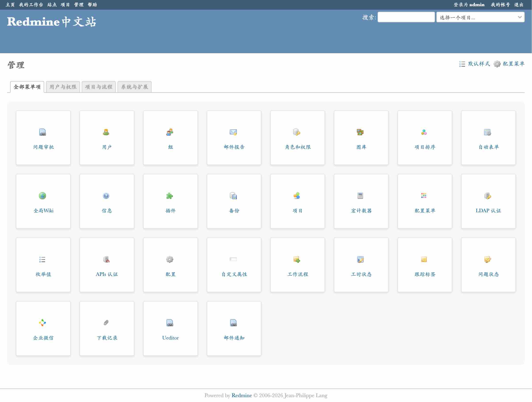Open the 项目排序 icon
The image size is (532, 402).
(x=424, y=132)
